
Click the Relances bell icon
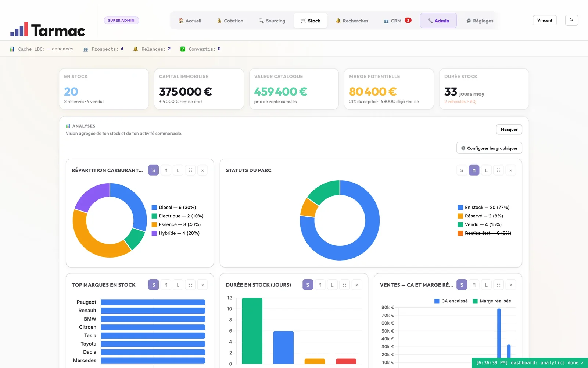pyautogui.click(x=136, y=49)
